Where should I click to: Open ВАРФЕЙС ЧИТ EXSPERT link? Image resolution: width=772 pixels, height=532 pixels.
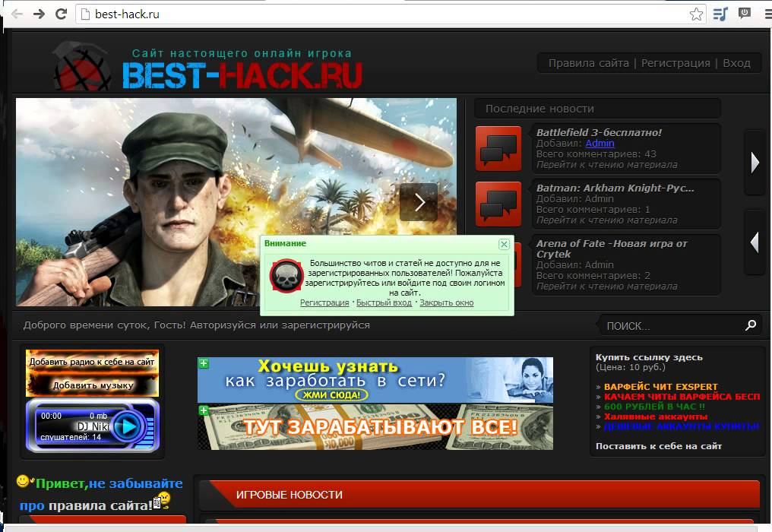[661, 387]
